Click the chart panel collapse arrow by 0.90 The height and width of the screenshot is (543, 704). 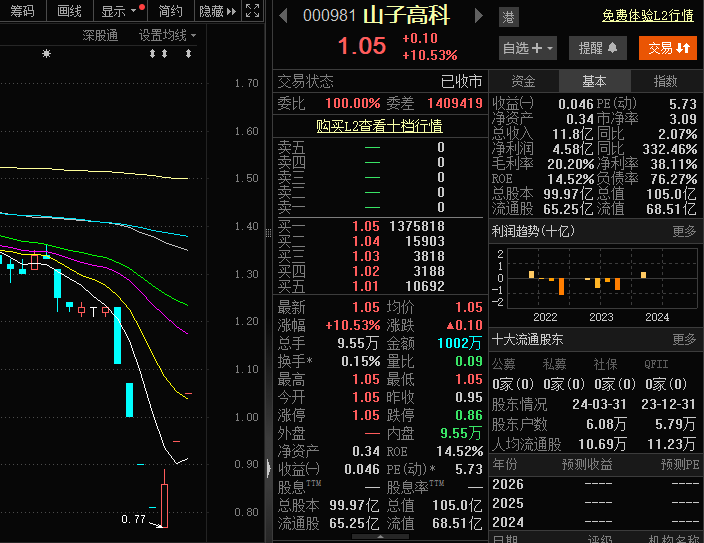269,468
